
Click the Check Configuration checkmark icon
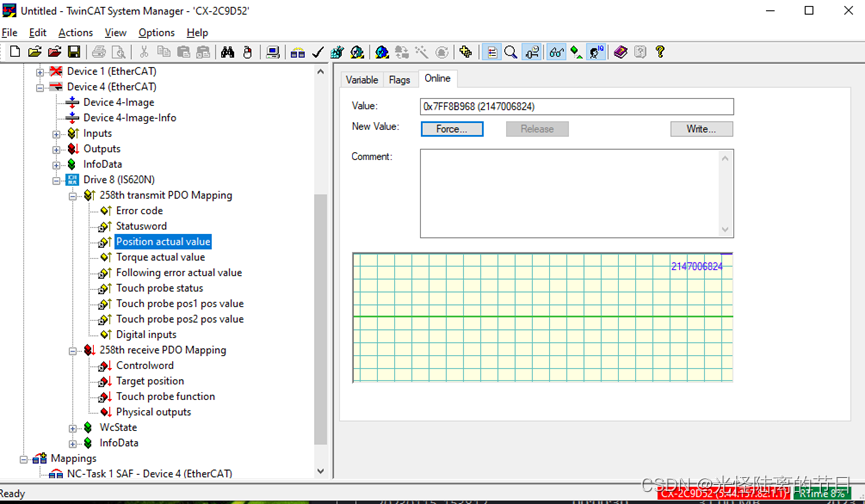318,52
